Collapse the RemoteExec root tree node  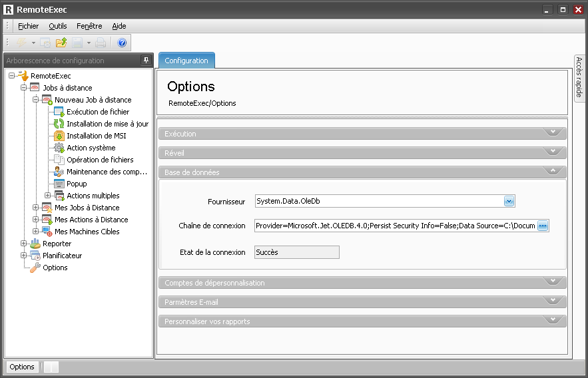pos(11,76)
